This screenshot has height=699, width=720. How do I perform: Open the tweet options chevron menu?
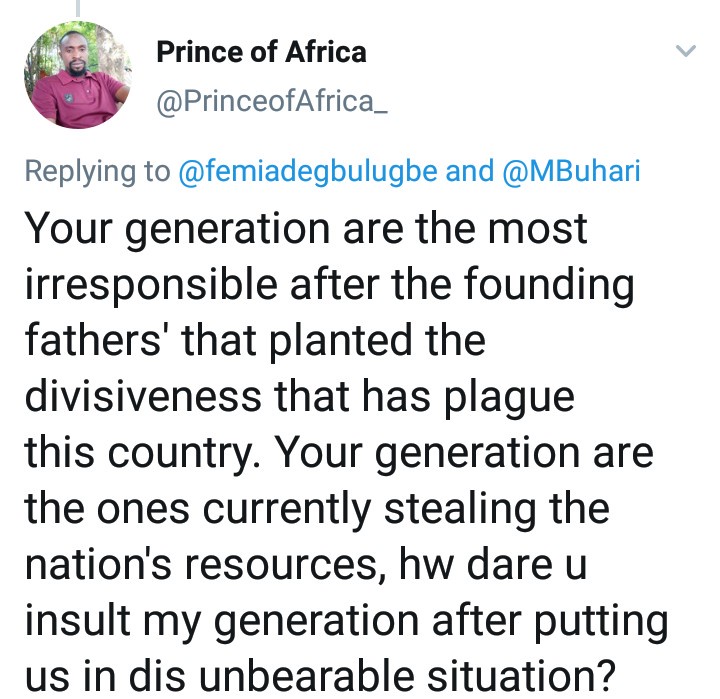click(685, 51)
